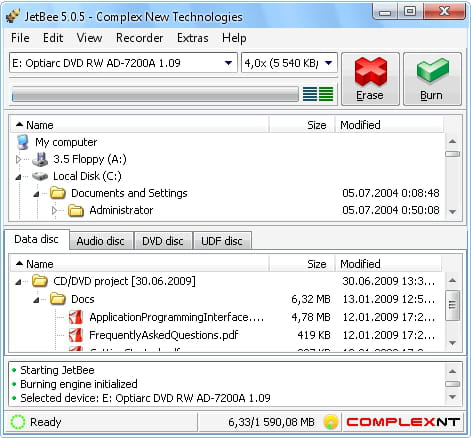Screen dimensions: 471x438
Task: Open the recorder drive dropdown
Action: coord(228,63)
